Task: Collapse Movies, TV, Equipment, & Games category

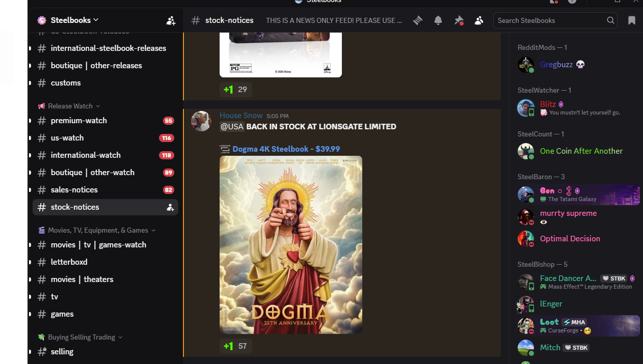Action: (97, 230)
